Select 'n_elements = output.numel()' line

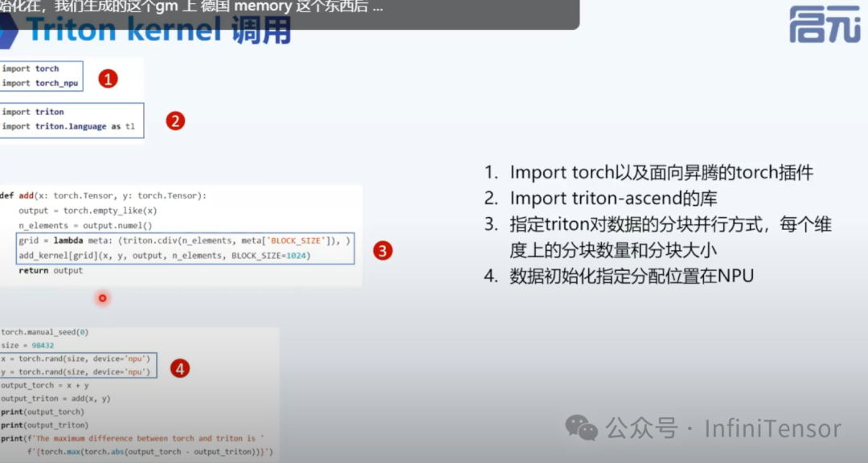(85, 225)
